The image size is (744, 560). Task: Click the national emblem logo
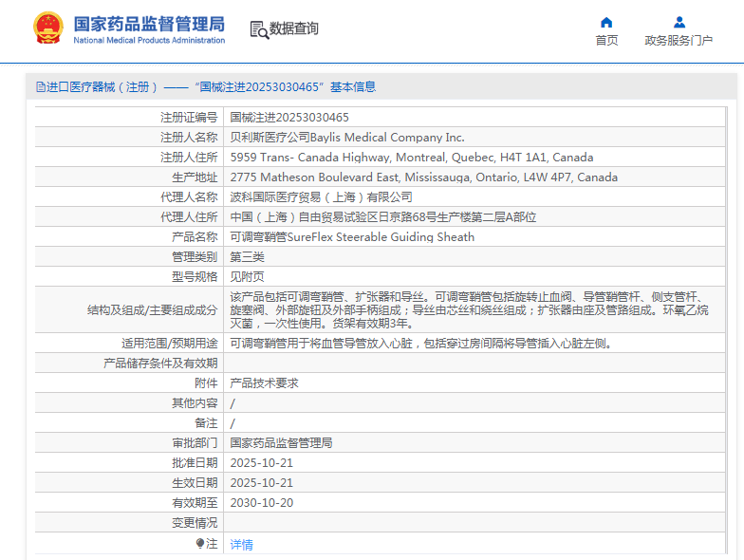(47, 28)
